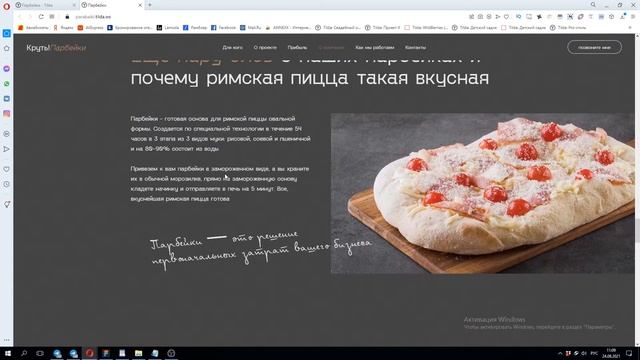Screen dimensions: 640x360
Task: Open the sidebar player arrow icon
Action: [7, 149]
